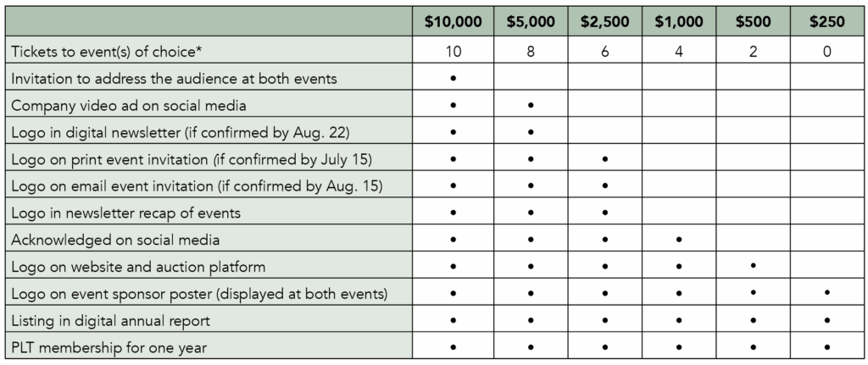The height and width of the screenshot is (365, 868).
Task: Click the $500 column header
Action: [x=753, y=23]
